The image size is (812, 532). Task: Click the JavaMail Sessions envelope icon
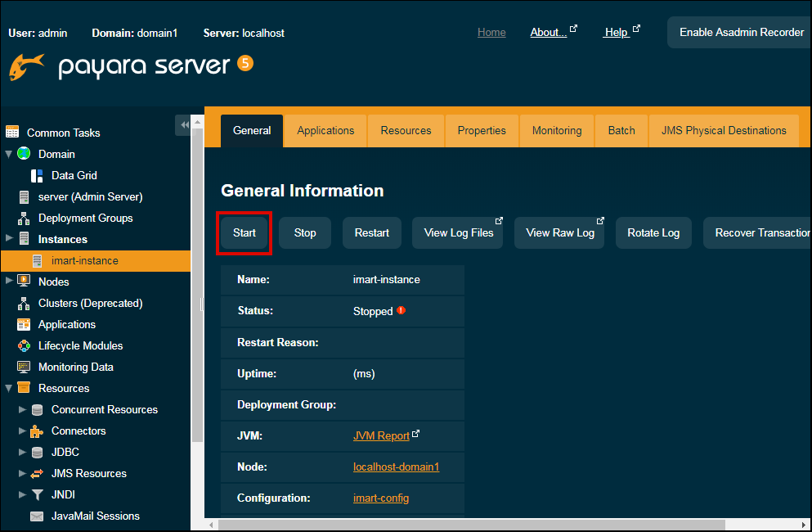[37, 516]
